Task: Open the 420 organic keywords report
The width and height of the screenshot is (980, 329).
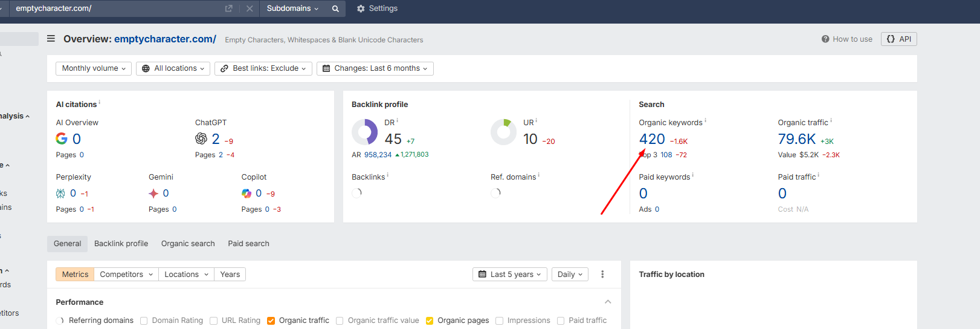Action: 652,139
